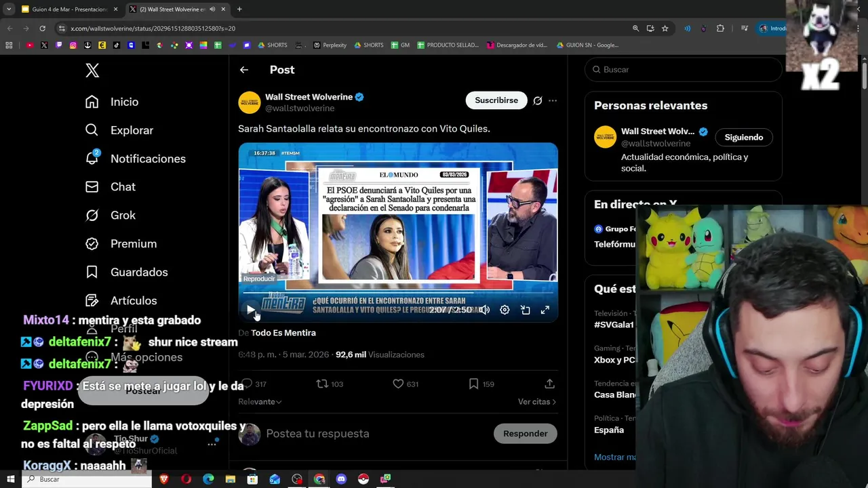This screenshot has height=488, width=868.
Task: Open Discord from the taskbar
Action: 341,479
